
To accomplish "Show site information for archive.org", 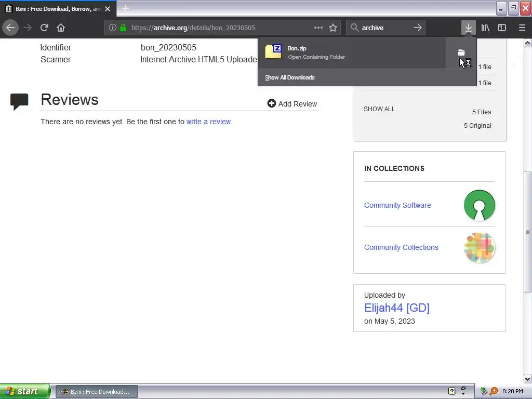I will [x=113, y=28].
